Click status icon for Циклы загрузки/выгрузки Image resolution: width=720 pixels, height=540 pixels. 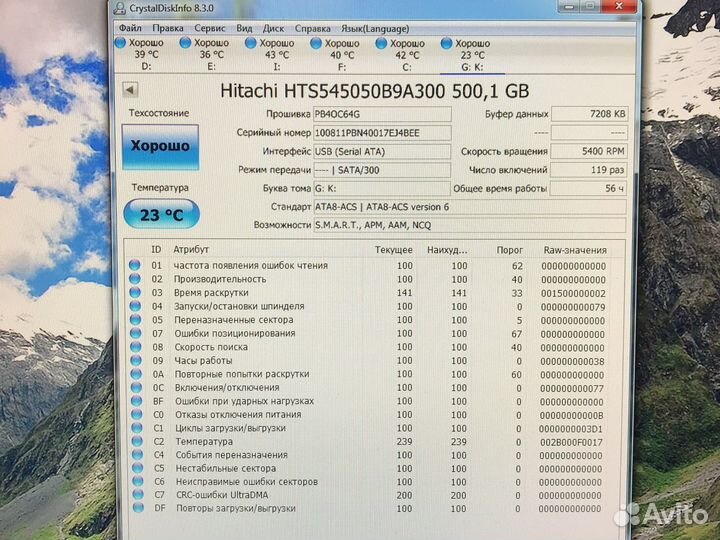(137, 428)
